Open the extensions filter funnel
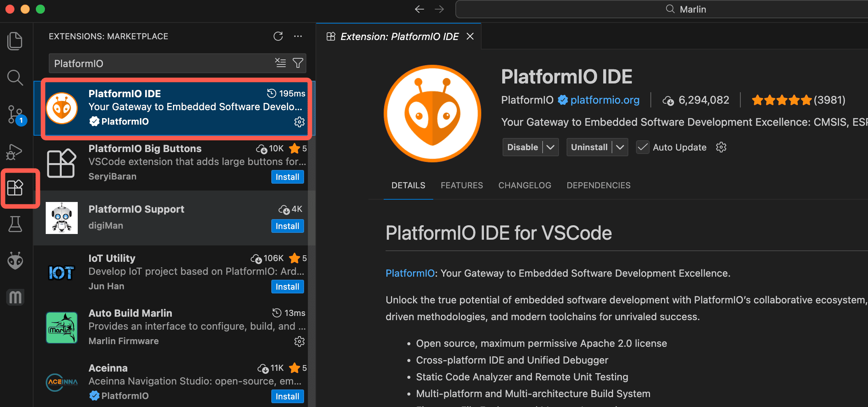The width and height of the screenshot is (868, 407). [298, 63]
